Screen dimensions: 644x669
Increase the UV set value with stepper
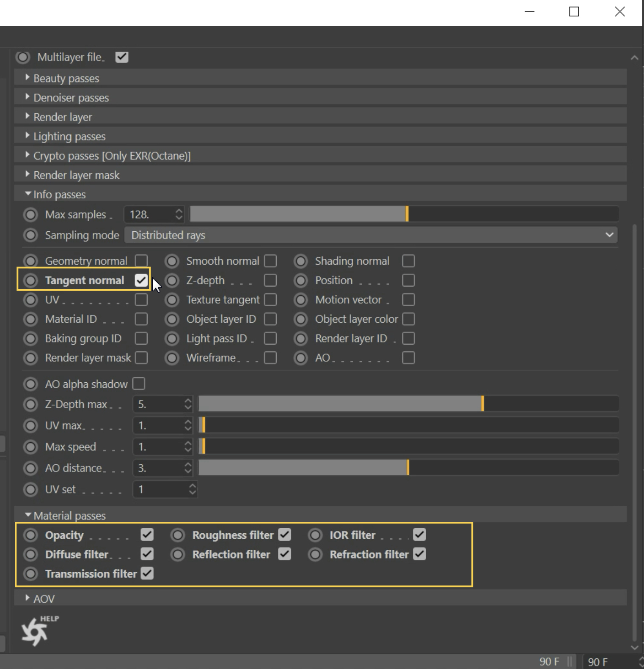193,486
